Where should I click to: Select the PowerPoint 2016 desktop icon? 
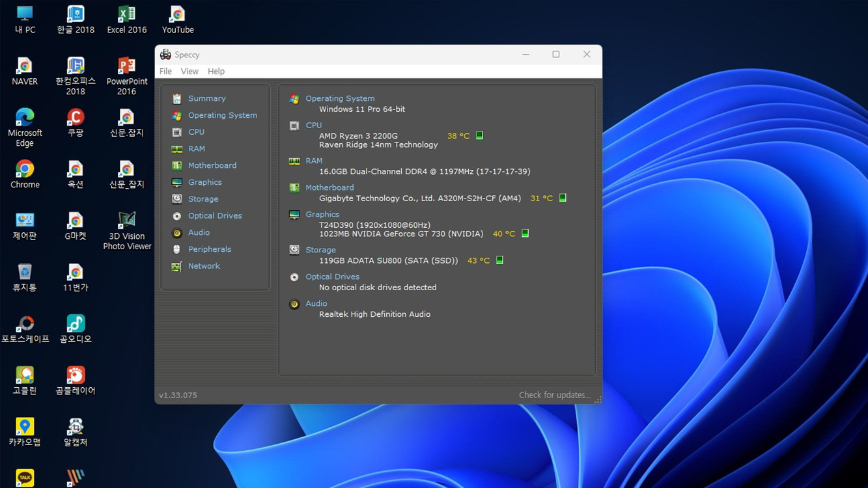[x=126, y=76]
